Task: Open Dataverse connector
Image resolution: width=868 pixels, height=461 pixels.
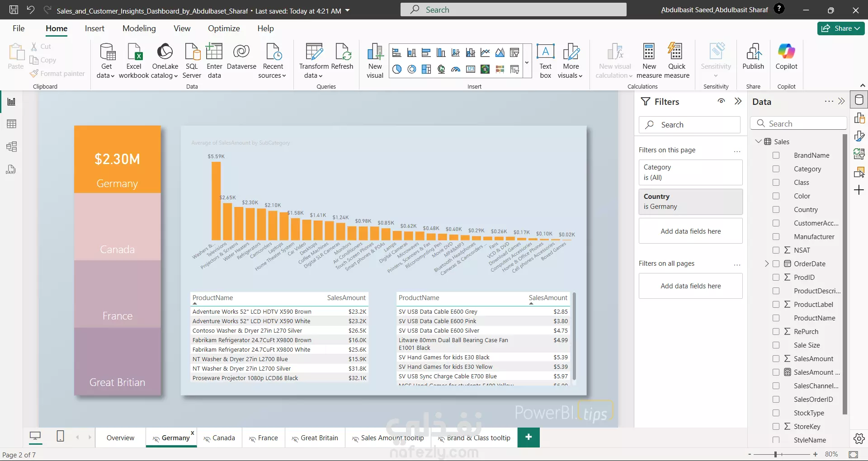Action: click(241, 56)
